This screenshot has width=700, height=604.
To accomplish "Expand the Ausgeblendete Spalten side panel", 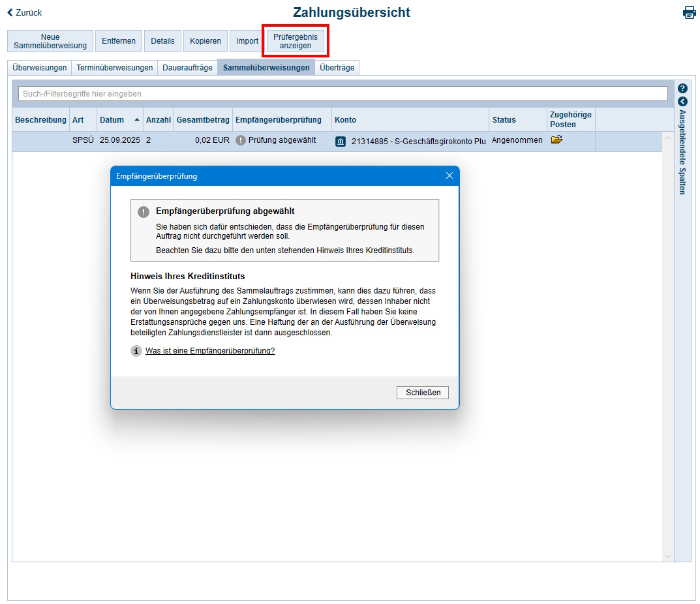I will point(682,102).
